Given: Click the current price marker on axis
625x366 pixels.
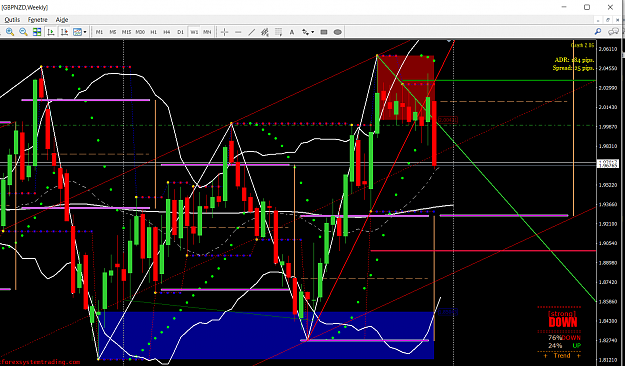Looking at the screenshot, I should pos(608,163).
